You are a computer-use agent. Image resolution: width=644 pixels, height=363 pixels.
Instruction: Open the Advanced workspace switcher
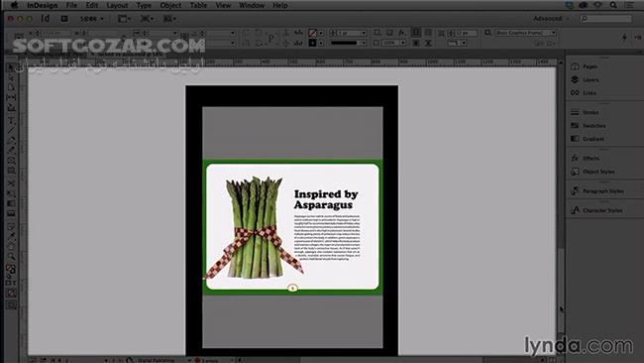tap(551, 19)
